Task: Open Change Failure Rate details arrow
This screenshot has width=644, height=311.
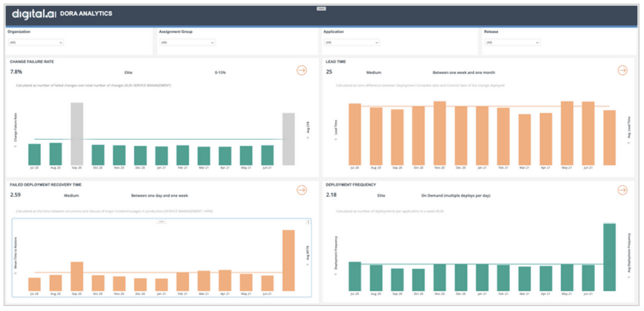Action: (302, 70)
